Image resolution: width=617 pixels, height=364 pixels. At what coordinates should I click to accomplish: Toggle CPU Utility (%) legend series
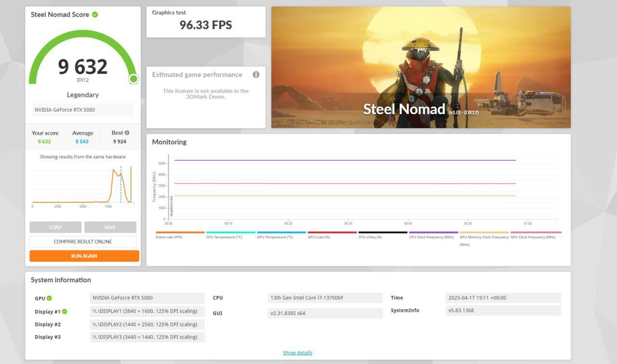pos(383,235)
